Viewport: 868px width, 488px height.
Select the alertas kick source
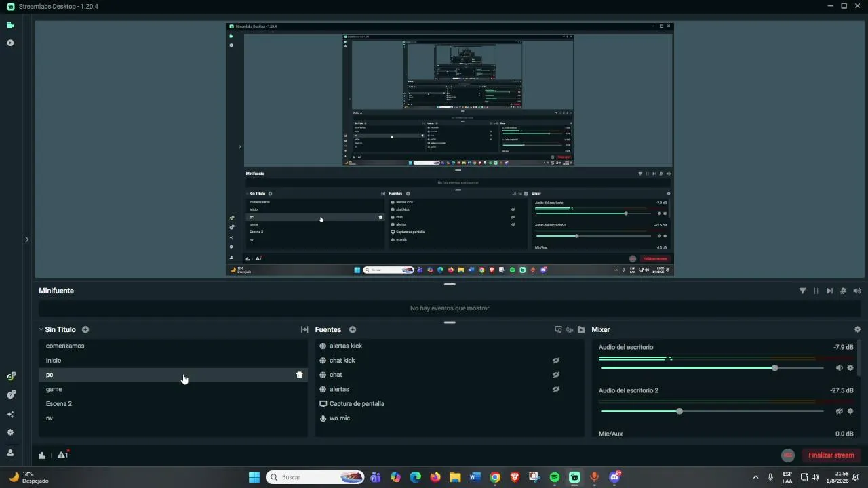point(450,346)
